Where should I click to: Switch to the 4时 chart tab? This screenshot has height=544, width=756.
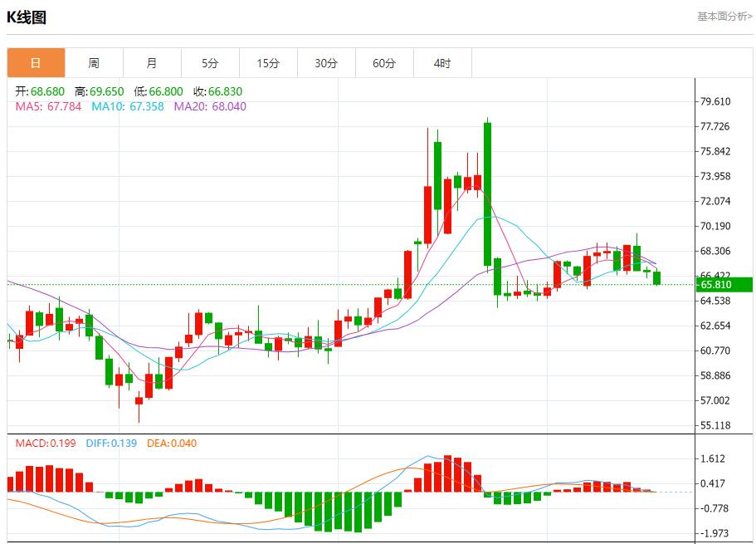pyautogui.click(x=442, y=63)
